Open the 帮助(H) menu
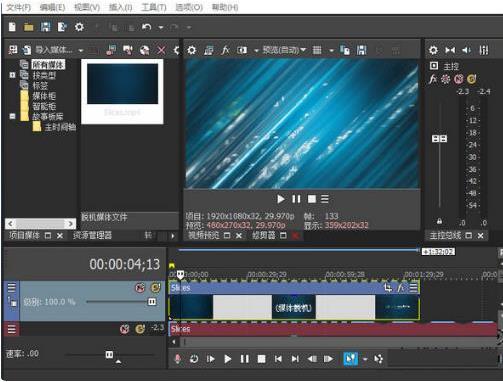The width and height of the screenshot is (503, 382). (x=225, y=7)
